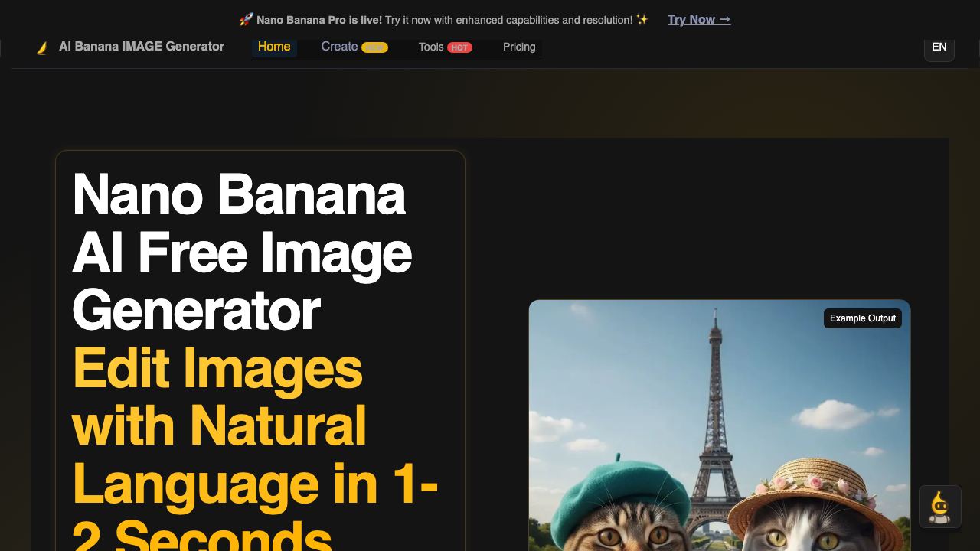
Task: Open the Eiffel Tower cats example image
Action: click(720, 425)
